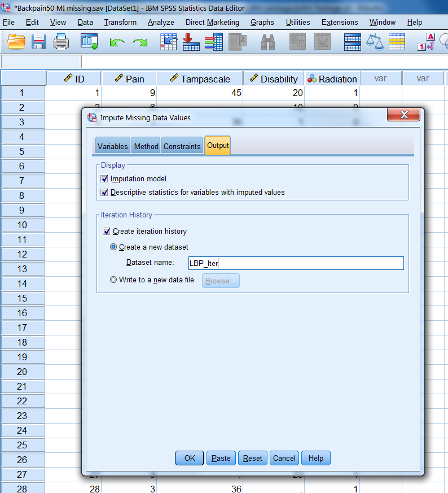The height and width of the screenshot is (493, 448).
Task: Click the Paste button
Action: coord(221,458)
